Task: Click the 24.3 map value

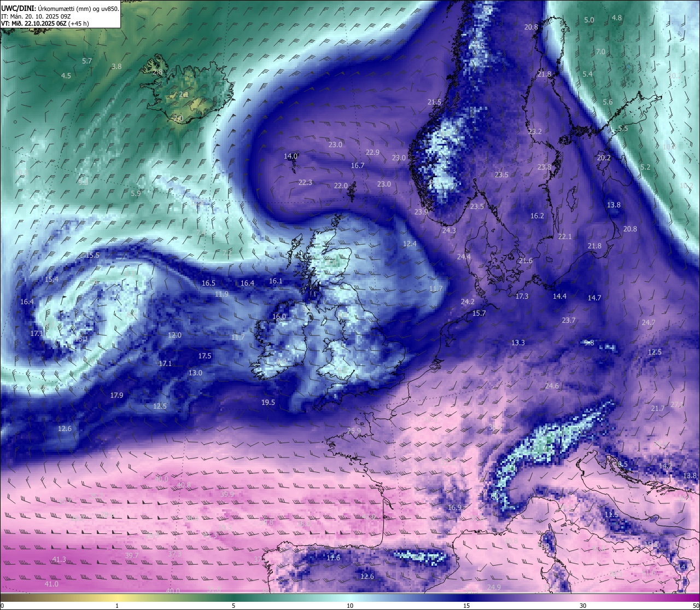Action: pos(449,230)
